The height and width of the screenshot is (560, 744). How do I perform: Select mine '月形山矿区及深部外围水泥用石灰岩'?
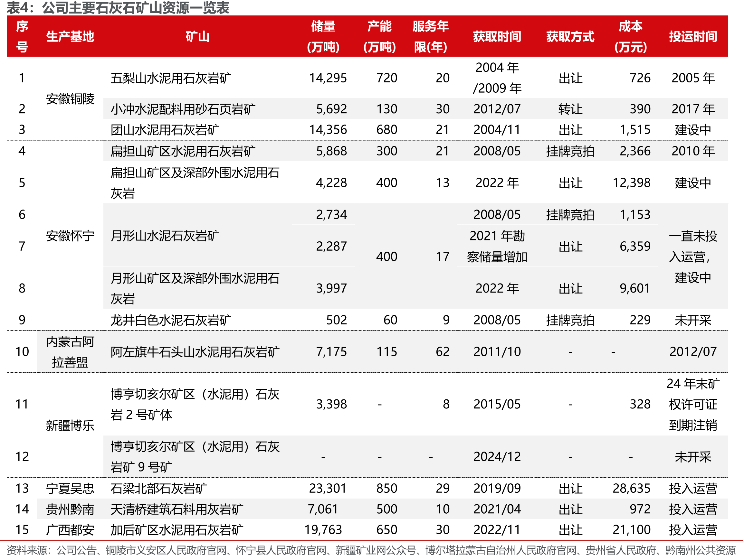(195, 288)
